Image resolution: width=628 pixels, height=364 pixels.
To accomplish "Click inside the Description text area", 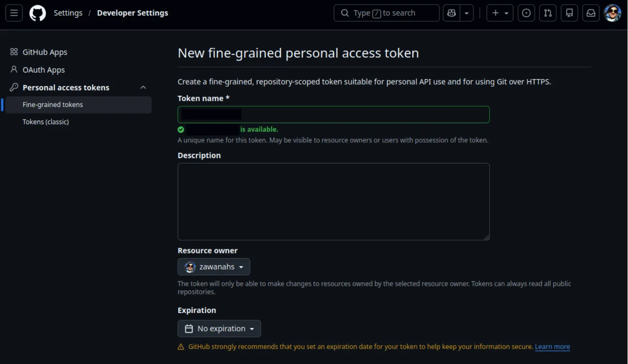I will pos(334,201).
